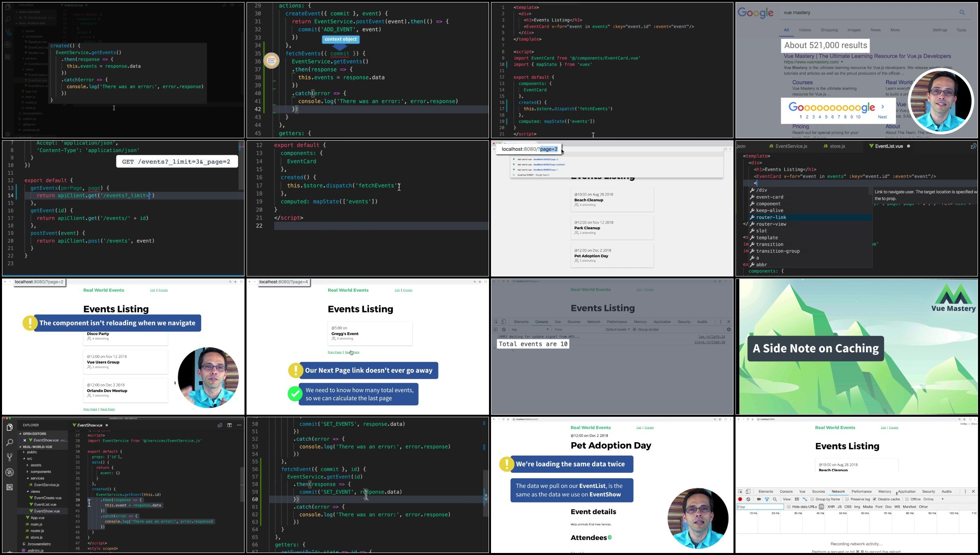The height and width of the screenshot is (555, 980).
Task: Click Prev Page on the localhost page=4 listing
Action: coord(335,352)
